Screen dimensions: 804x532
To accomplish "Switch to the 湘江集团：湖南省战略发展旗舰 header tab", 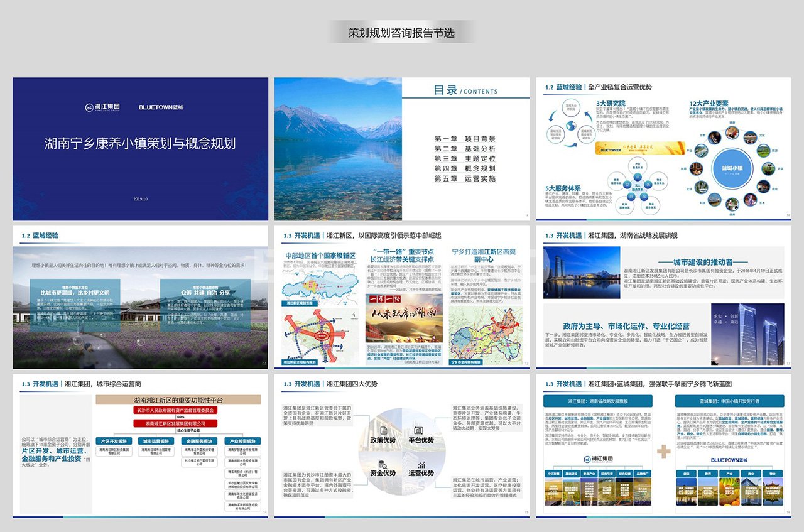I will click(597, 401).
